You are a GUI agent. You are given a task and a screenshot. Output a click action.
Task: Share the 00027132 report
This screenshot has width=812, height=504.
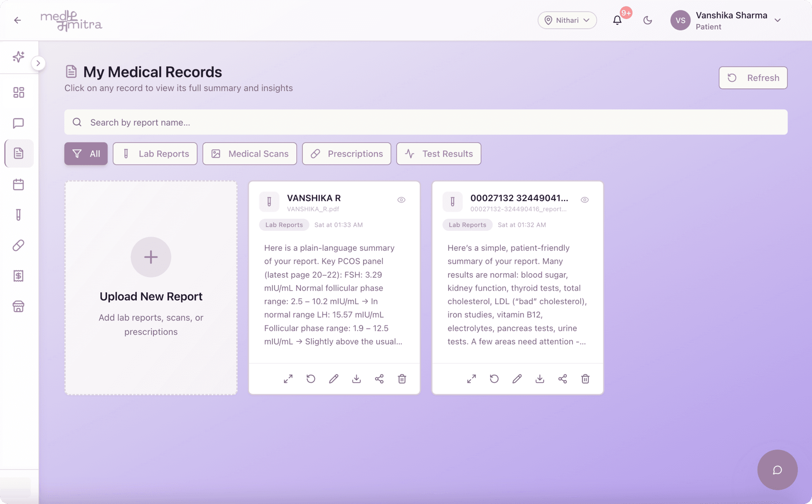click(562, 379)
